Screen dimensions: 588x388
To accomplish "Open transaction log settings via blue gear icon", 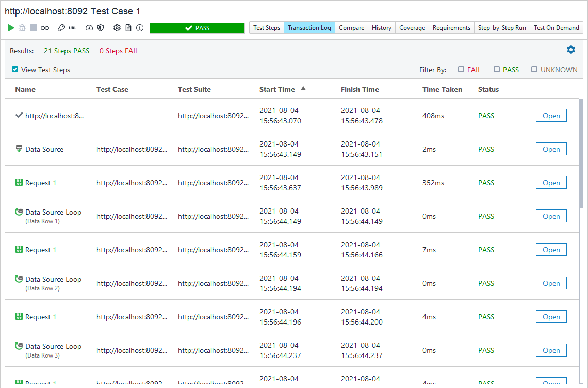I will coord(570,50).
